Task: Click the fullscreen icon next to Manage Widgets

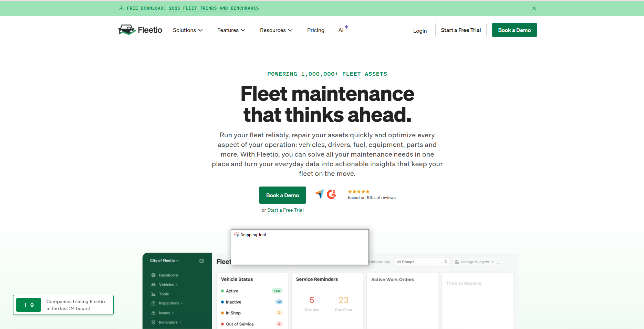Action: [x=498, y=262]
